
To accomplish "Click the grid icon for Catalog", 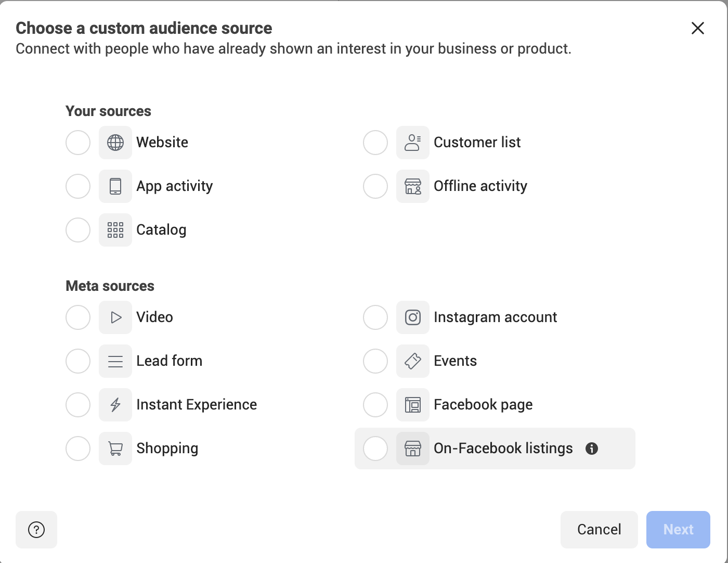I will point(115,230).
